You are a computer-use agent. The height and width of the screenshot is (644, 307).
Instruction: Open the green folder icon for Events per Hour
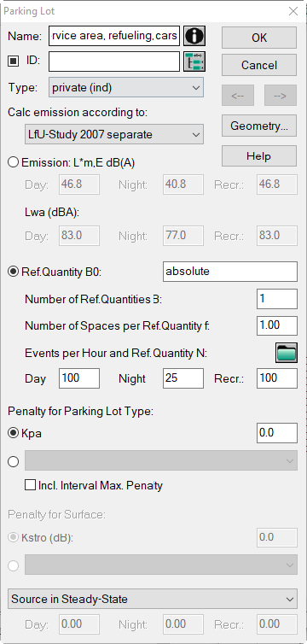point(286,354)
